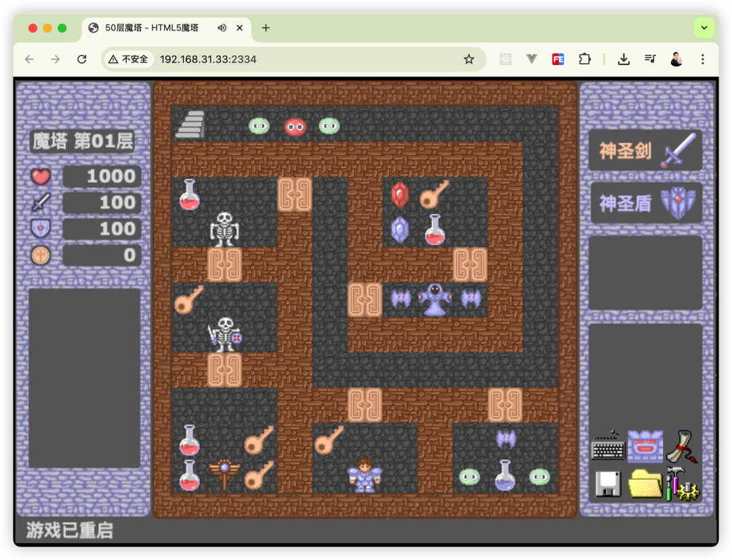Select the 神圣盾 holy shield item

[645, 202]
